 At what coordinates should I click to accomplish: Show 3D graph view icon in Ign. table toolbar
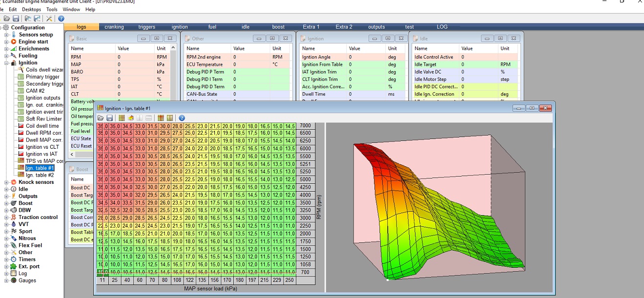pyautogui.click(x=131, y=118)
